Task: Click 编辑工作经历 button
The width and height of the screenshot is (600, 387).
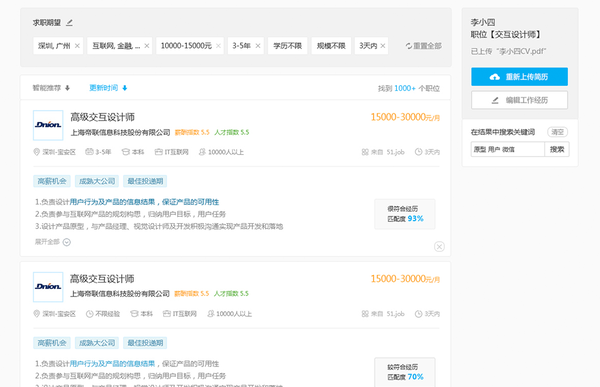Action: (519, 100)
